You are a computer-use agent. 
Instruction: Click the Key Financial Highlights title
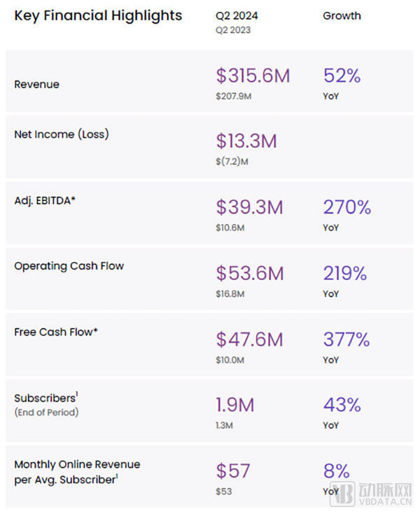tap(98, 15)
